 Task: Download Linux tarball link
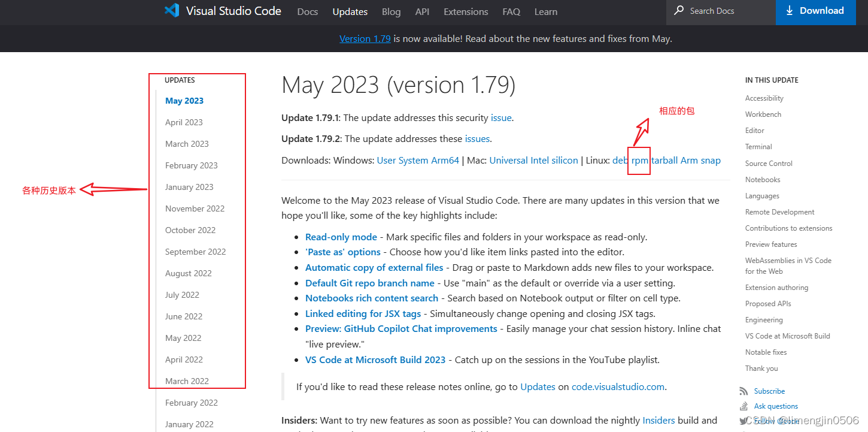664,160
